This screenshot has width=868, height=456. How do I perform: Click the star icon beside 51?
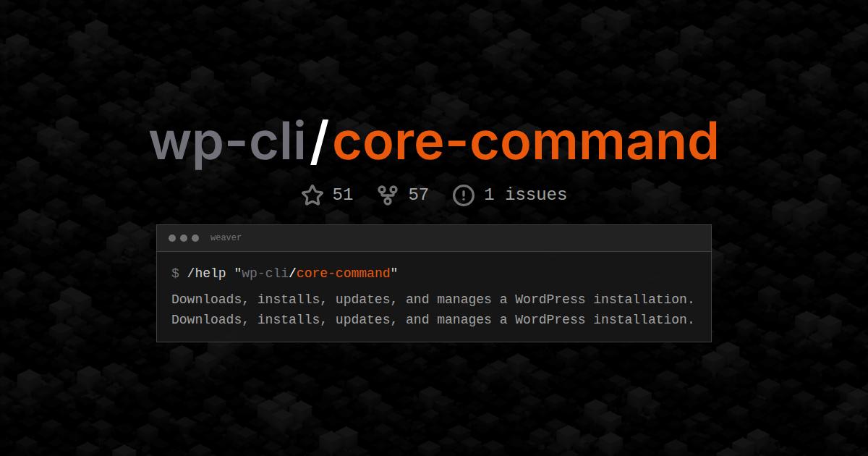[312, 195]
